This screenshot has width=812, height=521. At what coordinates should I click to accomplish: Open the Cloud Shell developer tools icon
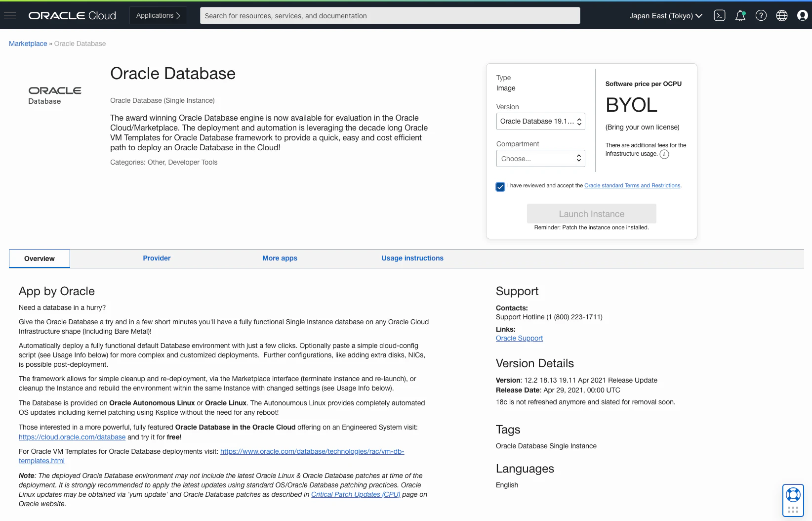click(x=720, y=16)
